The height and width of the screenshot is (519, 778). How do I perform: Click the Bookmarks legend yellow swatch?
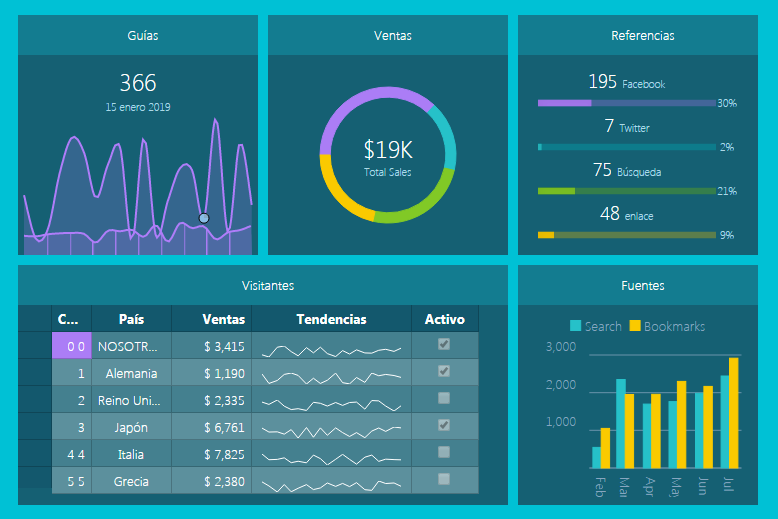(634, 326)
